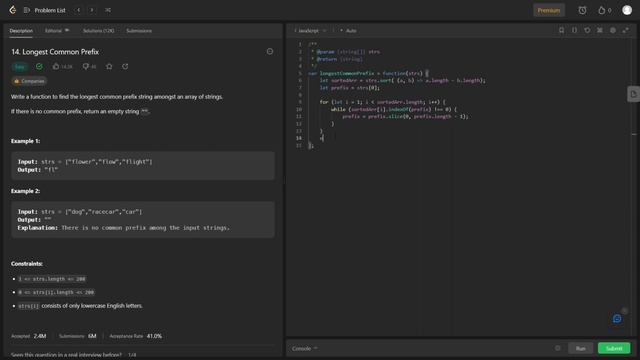Click the Example 1 input code block
The image size is (640, 360).
coord(143,166)
